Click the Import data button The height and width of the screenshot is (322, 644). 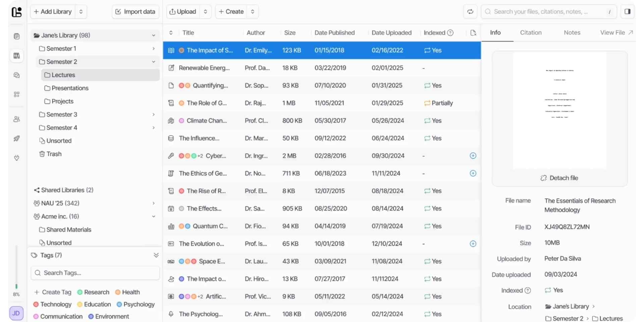coord(136,12)
